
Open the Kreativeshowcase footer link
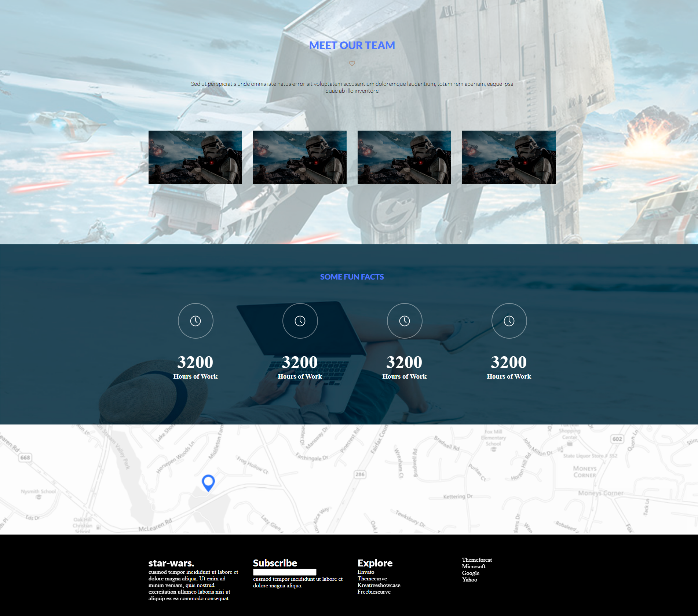pos(379,585)
